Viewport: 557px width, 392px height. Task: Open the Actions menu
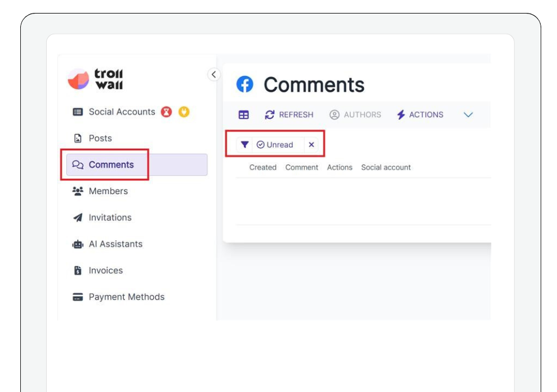tap(420, 115)
